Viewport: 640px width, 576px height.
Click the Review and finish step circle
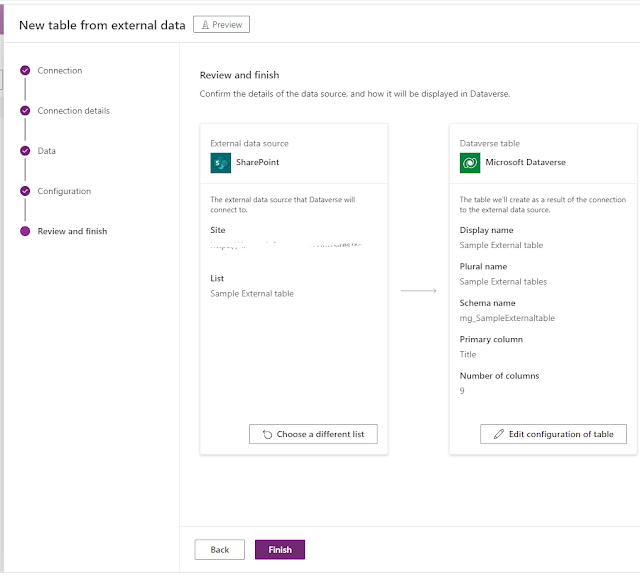pyautogui.click(x=25, y=231)
